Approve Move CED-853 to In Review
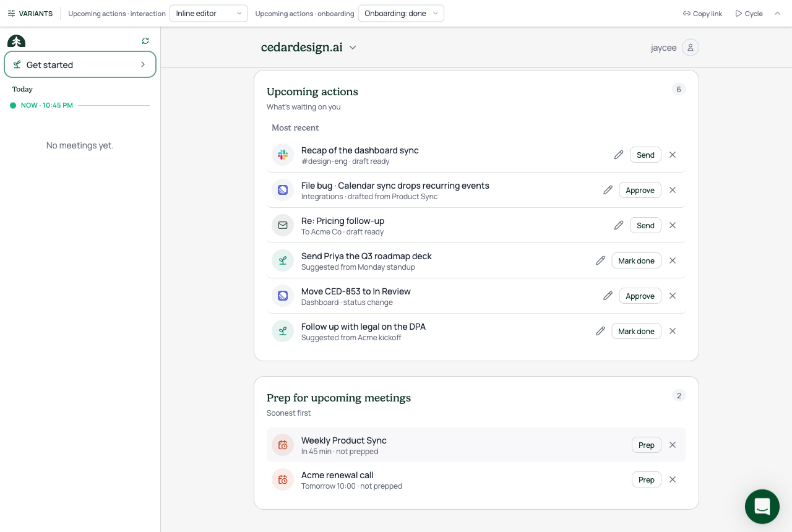The image size is (792, 532). point(640,296)
